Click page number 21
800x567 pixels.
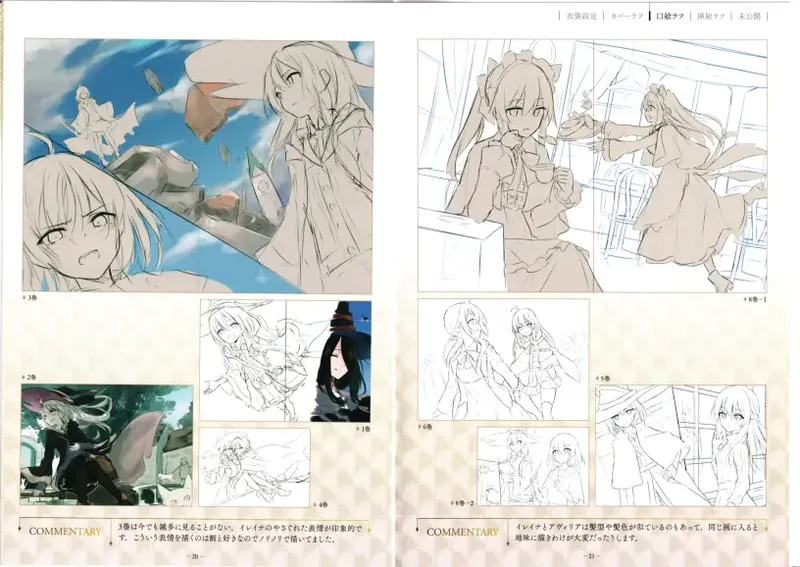[591, 556]
